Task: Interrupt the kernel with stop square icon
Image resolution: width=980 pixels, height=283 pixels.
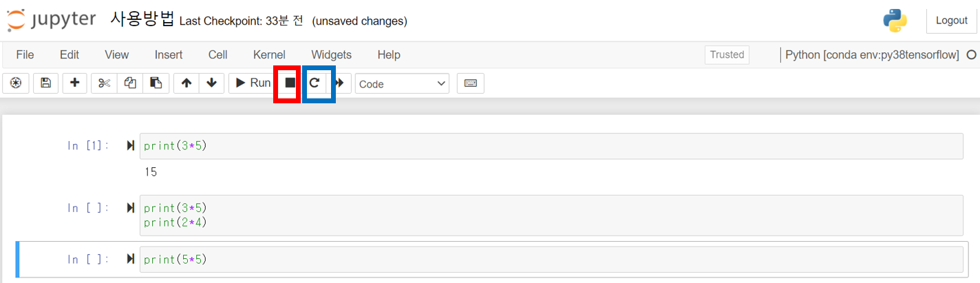Action: click(x=290, y=83)
